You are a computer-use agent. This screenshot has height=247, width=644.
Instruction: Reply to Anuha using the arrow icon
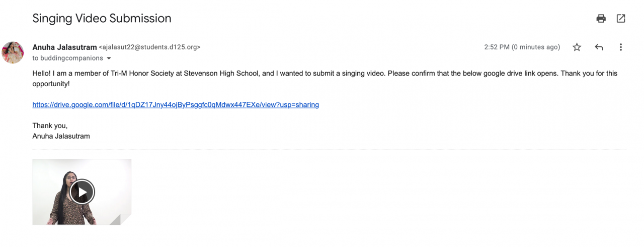[x=599, y=47]
